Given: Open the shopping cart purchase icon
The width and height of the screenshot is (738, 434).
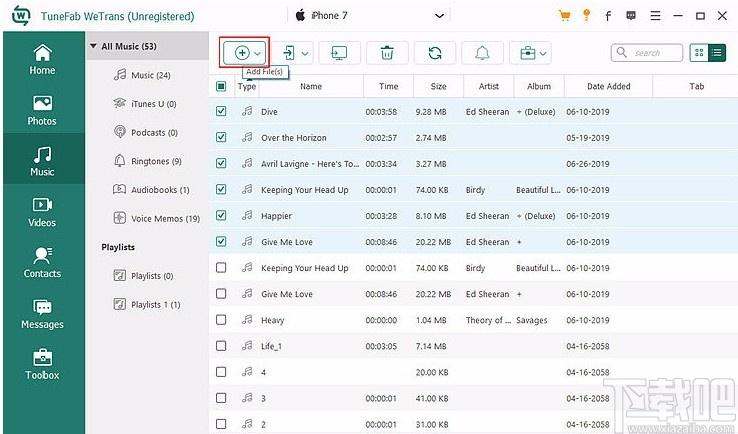Looking at the screenshot, I should (x=564, y=16).
